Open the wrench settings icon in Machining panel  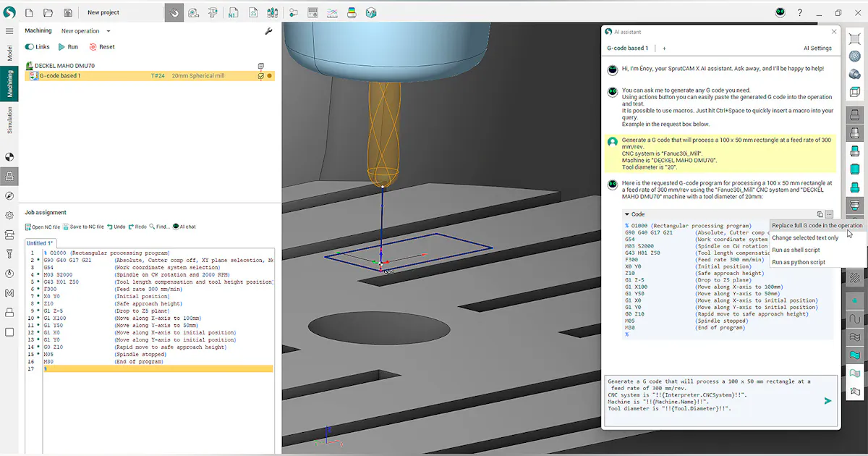click(x=268, y=30)
